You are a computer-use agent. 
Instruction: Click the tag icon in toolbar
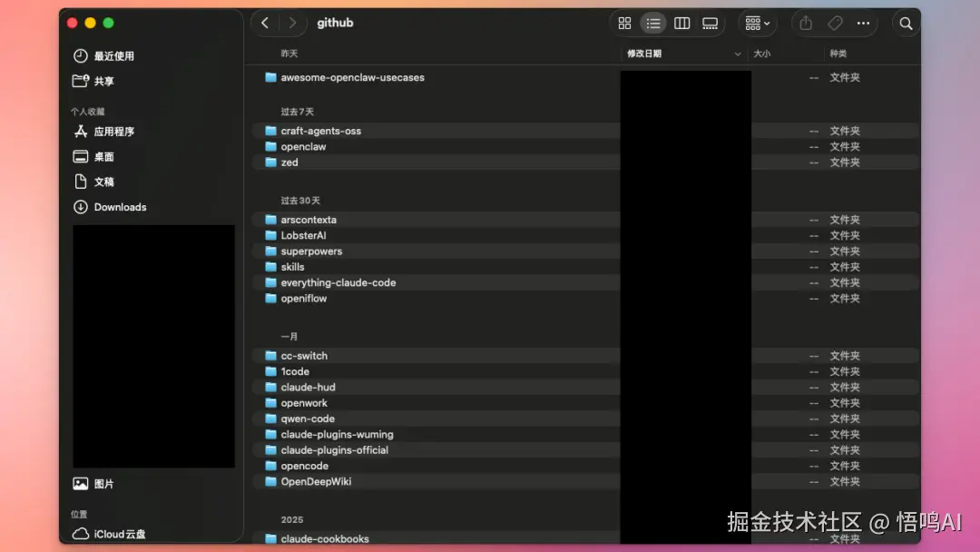835,23
